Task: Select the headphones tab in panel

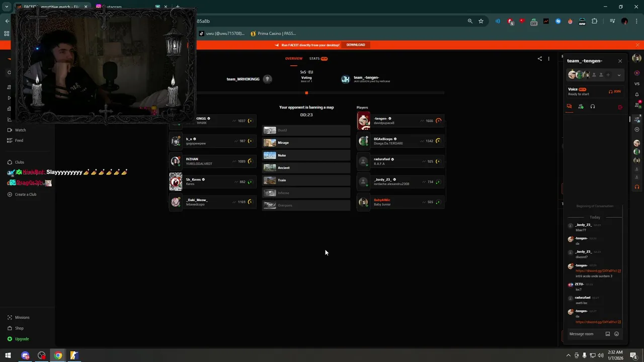Action: click(593, 107)
